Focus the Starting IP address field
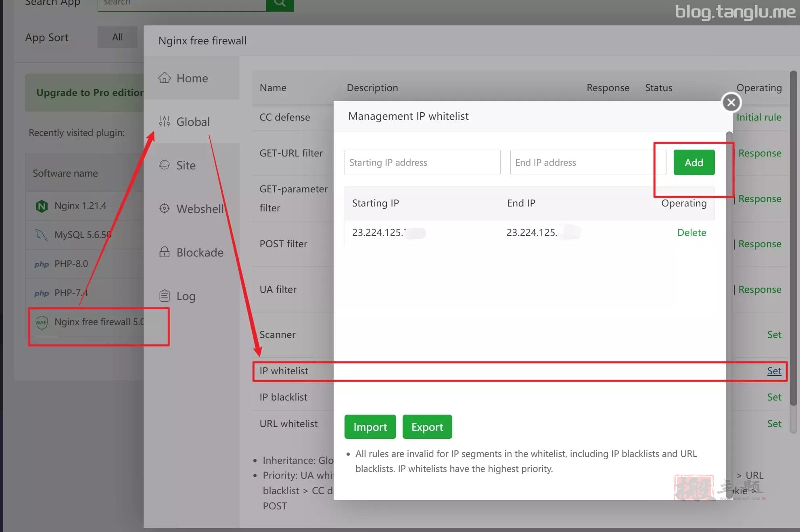Image resolution: width=800 pixels, height=532 pixels. point(422,162)
